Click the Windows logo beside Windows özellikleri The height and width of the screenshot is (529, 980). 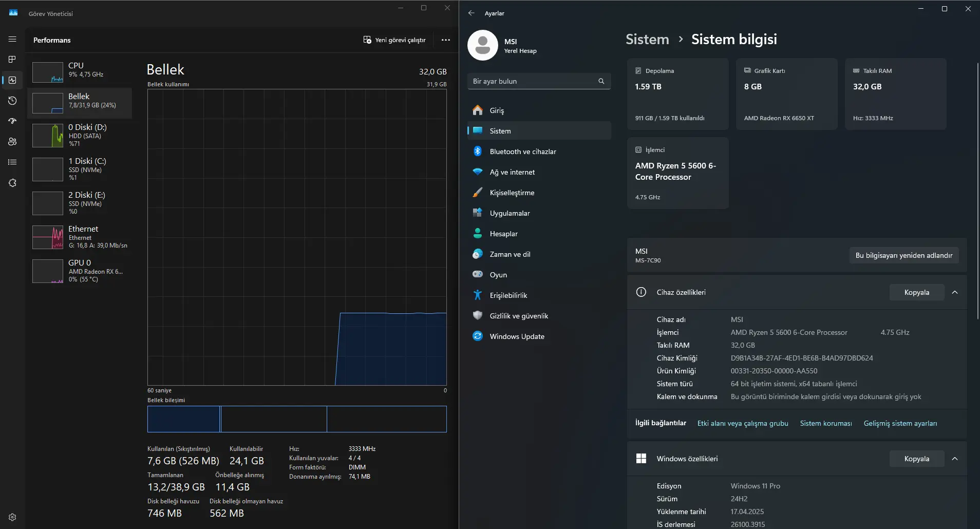coord(641,459)
